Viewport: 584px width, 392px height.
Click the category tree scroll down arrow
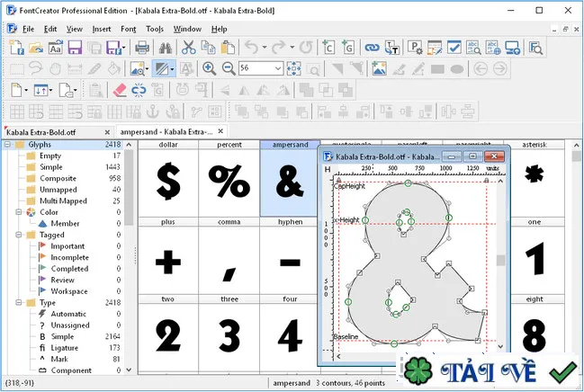coord(129,370)
